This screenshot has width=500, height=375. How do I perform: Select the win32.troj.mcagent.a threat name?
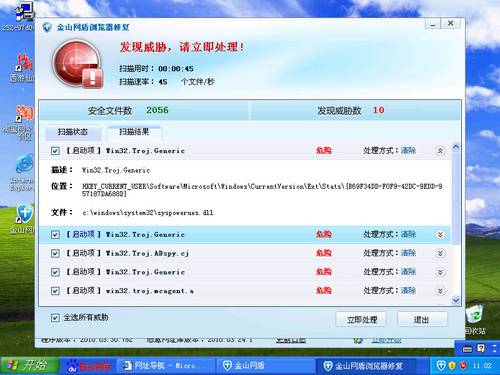[x=149, y=291]
